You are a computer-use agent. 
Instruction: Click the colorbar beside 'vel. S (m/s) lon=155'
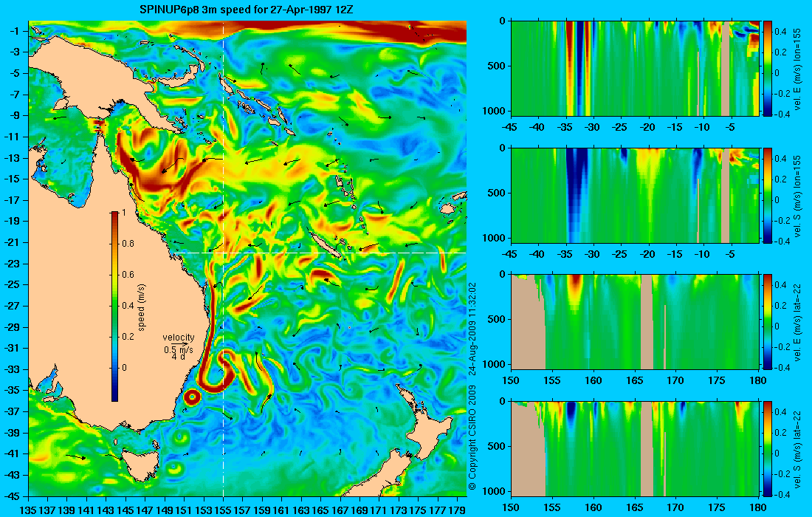click(768, 195)
